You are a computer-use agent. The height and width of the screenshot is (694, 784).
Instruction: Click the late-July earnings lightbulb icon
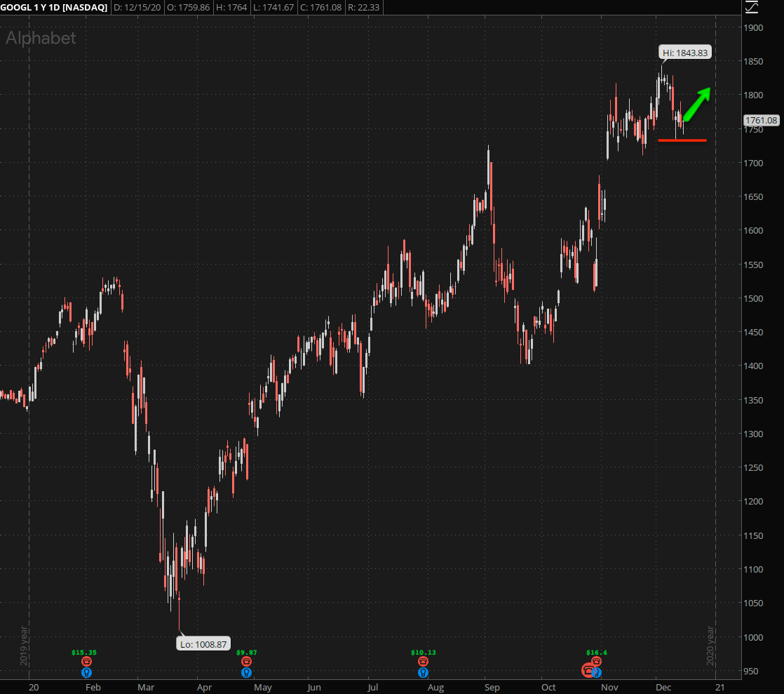point(423,673)
